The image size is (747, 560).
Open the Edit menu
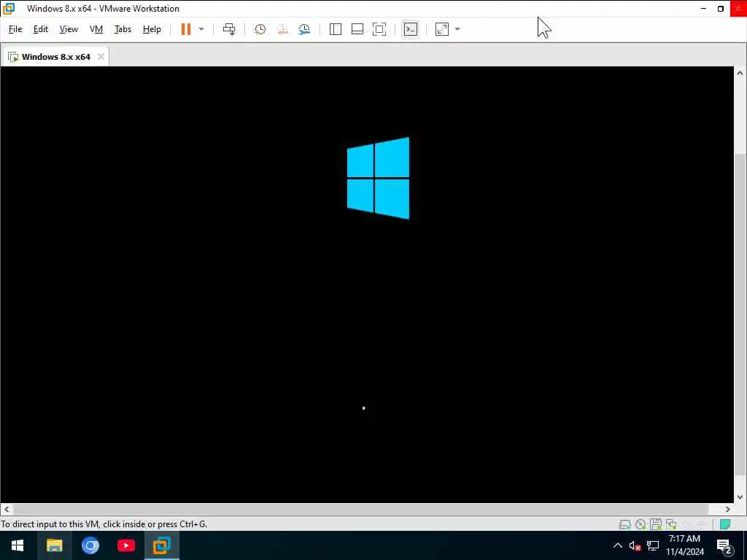pos(41,29)
